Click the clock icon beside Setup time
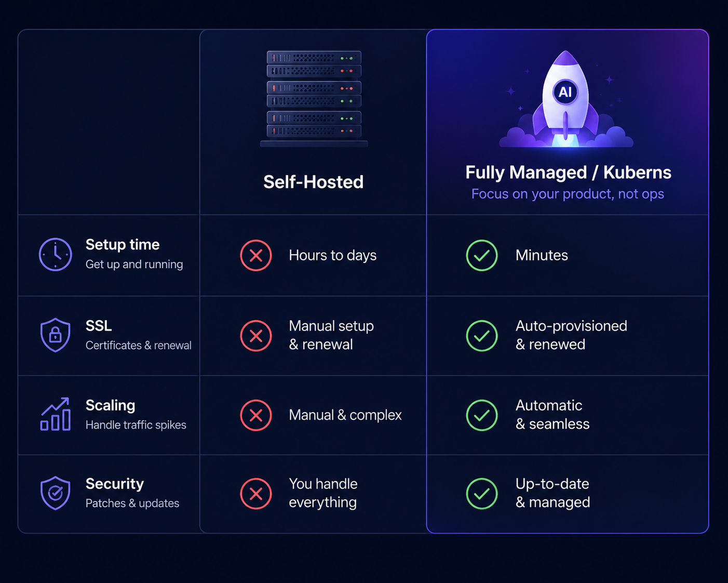Viewport: 728px width, 583px height. [x=56, y=255]
